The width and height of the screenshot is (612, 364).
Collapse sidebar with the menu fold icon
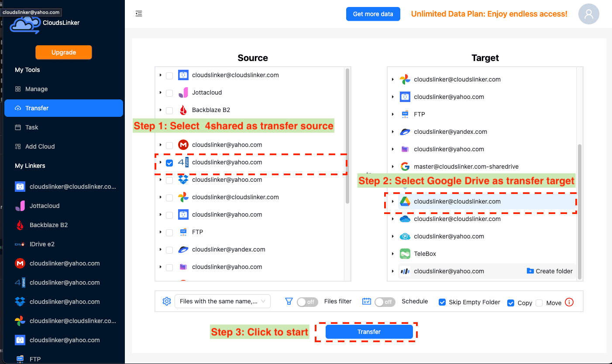139,14
